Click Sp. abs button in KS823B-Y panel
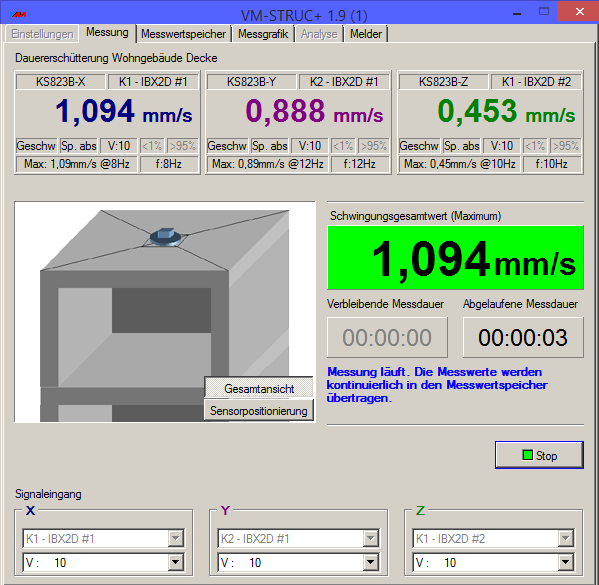The image size is (599, 585). [270, 146]
